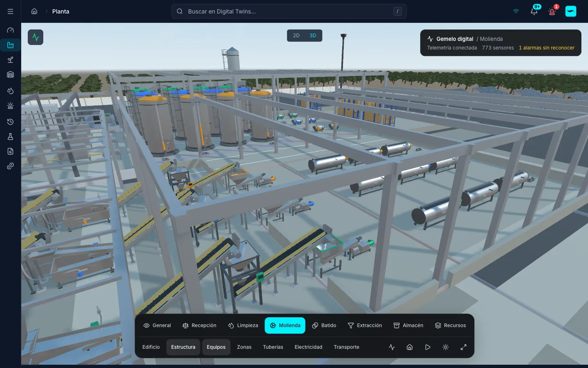Screen dimensions: 588x368
Task: Toggle the Equipos layer off
Action: (216, 347)
